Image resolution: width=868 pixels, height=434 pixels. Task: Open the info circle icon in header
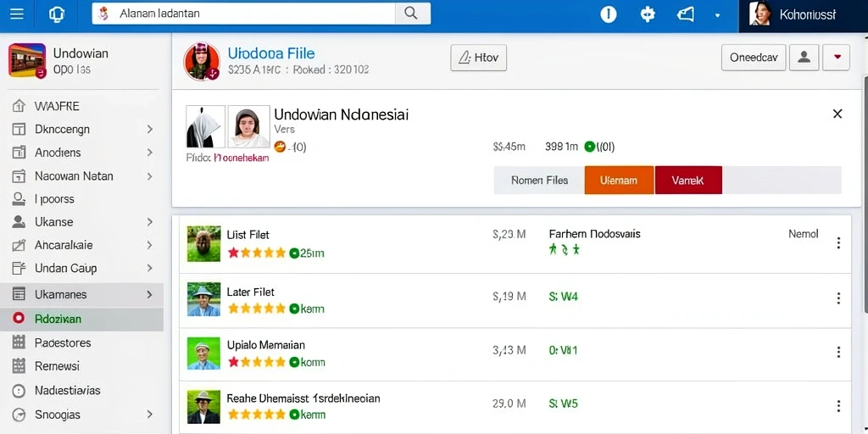(x=609, y=14)
